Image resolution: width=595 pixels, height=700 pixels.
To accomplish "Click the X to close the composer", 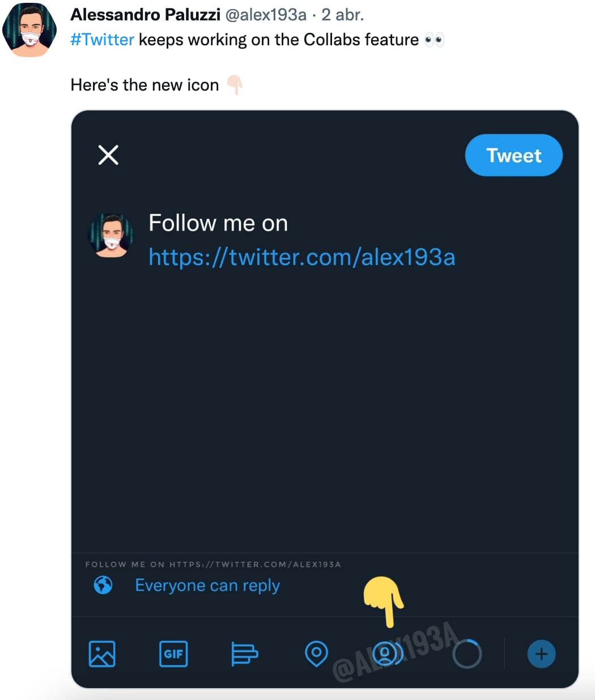I will (108, 155).
